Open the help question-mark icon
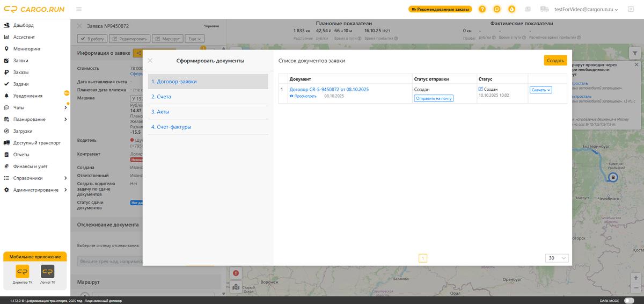The width and height of the screenshot is (644, 304). click(482, 9)
